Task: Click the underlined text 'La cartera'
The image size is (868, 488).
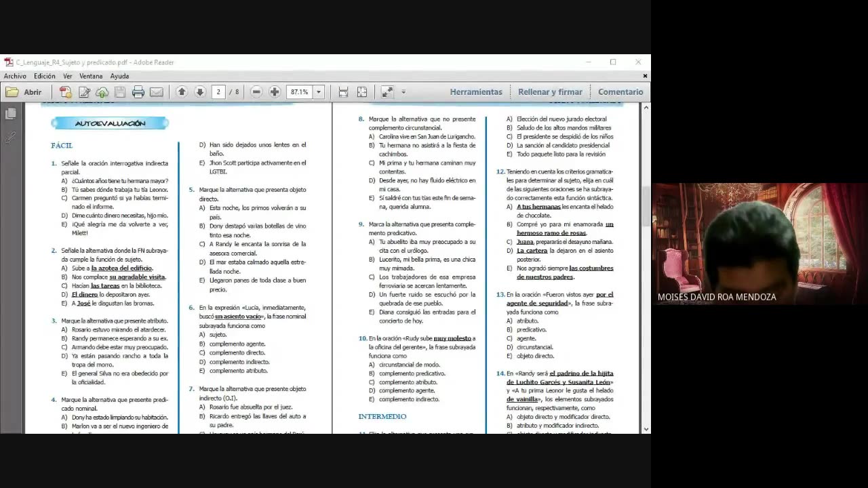Action: click(532, 251)
